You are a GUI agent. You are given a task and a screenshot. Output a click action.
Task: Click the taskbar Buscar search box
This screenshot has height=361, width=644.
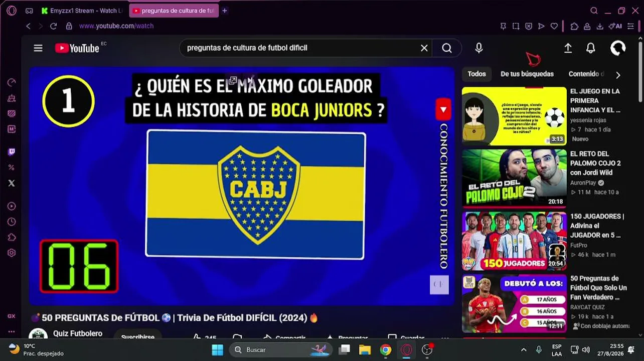[281, 349]
